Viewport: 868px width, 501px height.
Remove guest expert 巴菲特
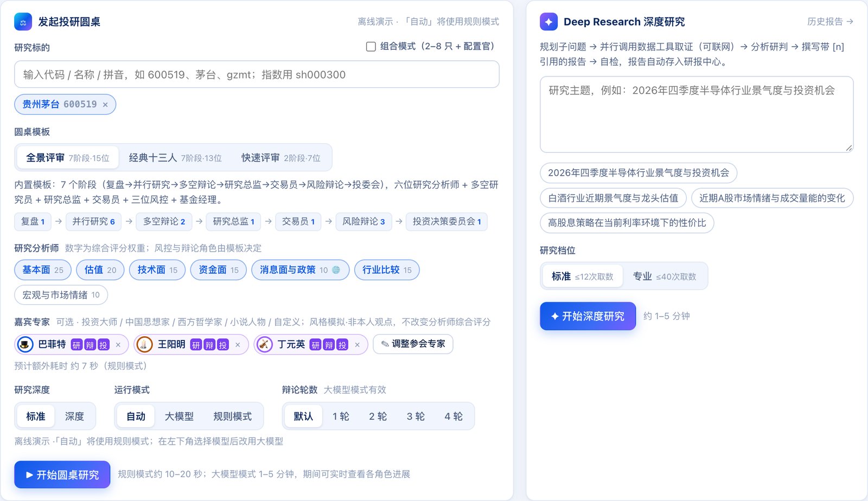pyautogui.click(x=118, y=345)
